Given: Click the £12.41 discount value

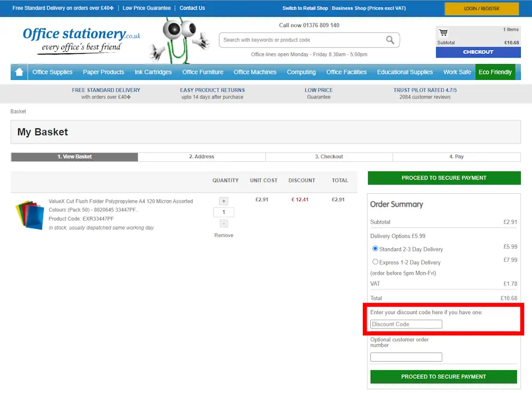Looking at the screenshot, I should (x=300, y=199).
